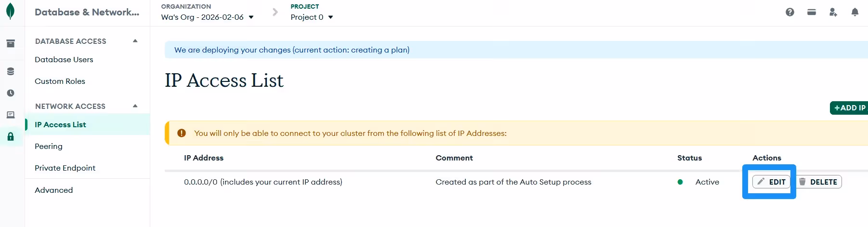This screenshot has height=227, width=868.
Task: Open Private Endpoint page
Action: point(65,168)
